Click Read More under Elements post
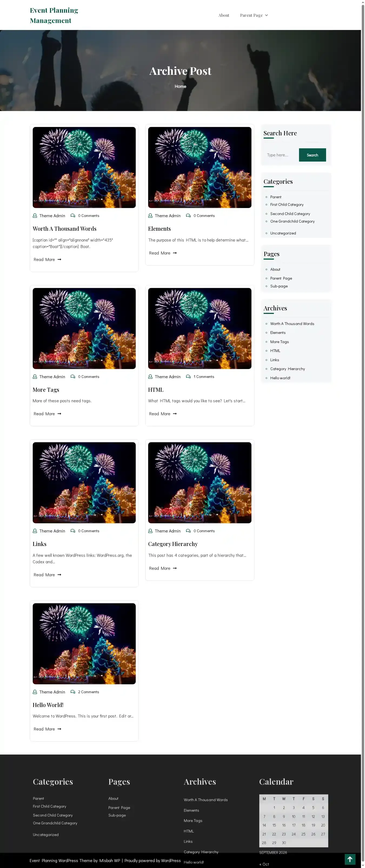 click(x=163, y=253)
